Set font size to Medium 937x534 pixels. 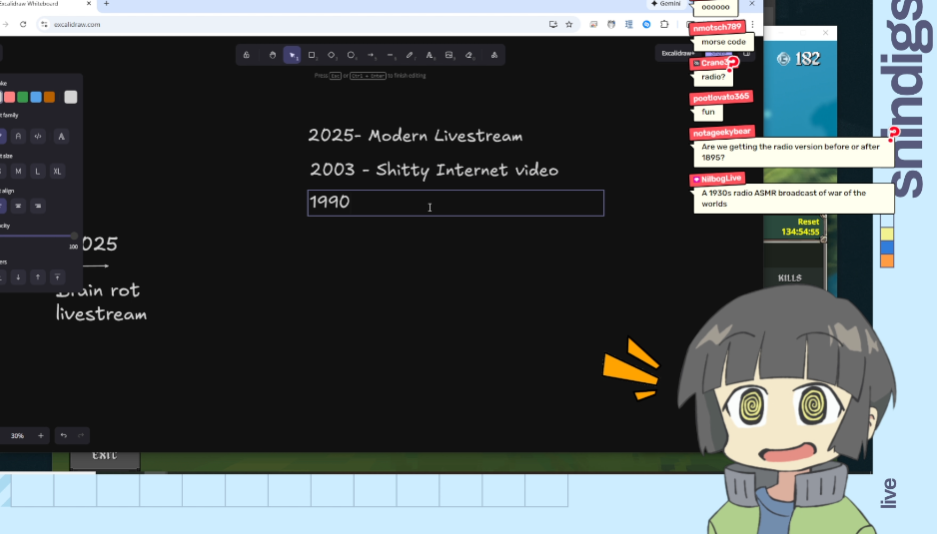18,171
